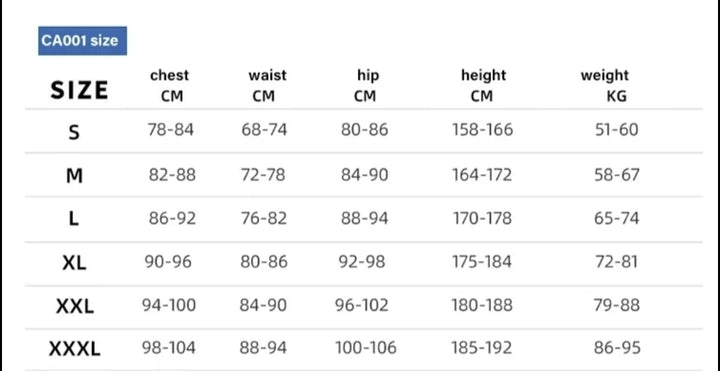
Task: Click the height CM column header
Action: pos(483,85)
